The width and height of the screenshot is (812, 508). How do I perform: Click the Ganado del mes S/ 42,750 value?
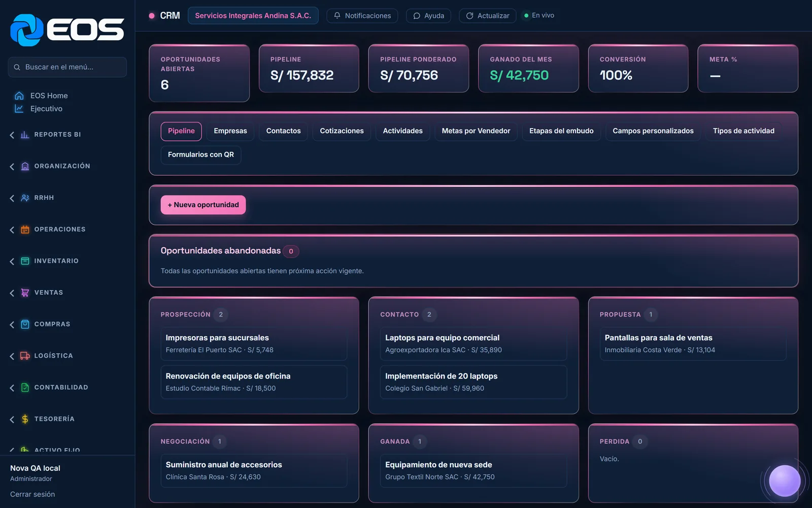[519, 75]
